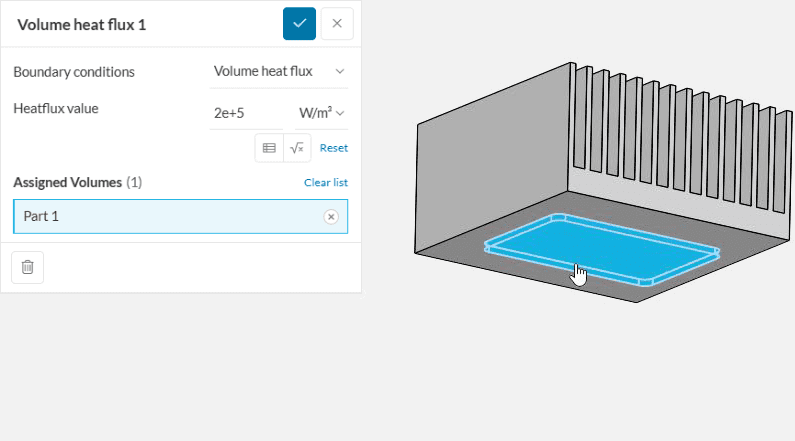This screenshot has height=441, width=795.
Task: Click the Clear list link
Action: point(325,183)
